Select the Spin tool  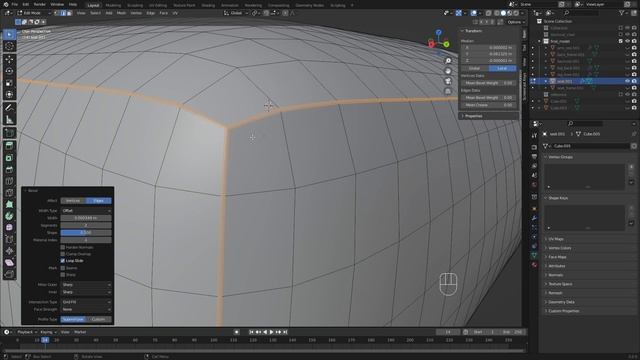tap(9, 216)
